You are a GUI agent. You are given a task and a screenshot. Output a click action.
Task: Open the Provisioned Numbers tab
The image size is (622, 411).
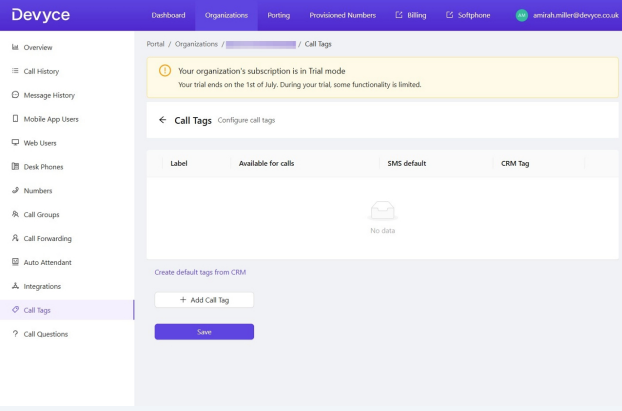coord(342,15)
